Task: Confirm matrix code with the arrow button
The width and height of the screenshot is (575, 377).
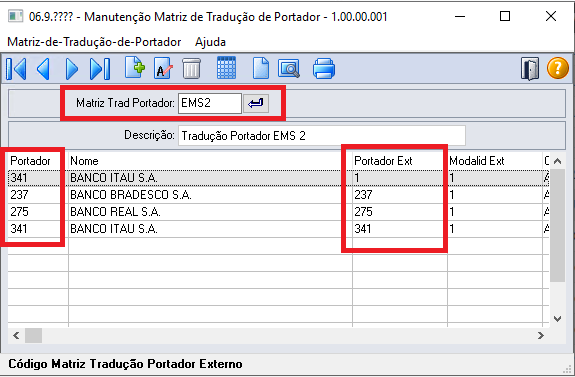Action: [x=256, y=103]
